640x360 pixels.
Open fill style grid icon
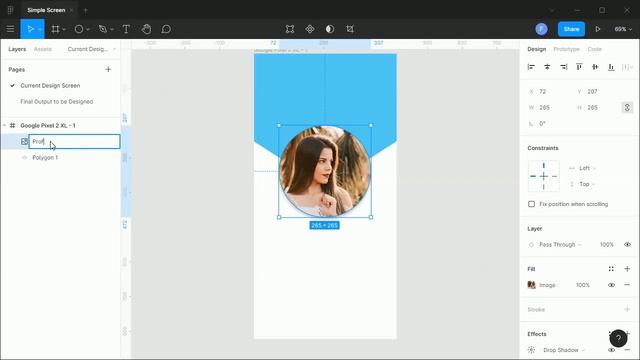coord(611,269)
